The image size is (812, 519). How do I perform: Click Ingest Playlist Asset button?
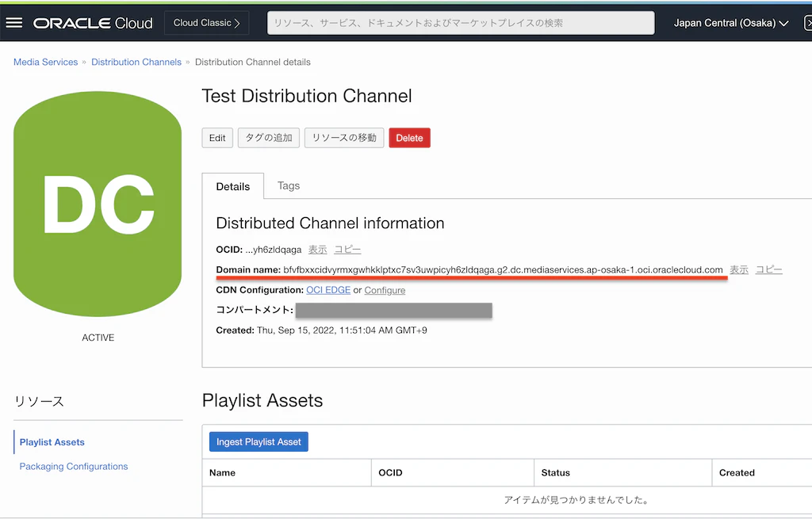click(259, 442)
